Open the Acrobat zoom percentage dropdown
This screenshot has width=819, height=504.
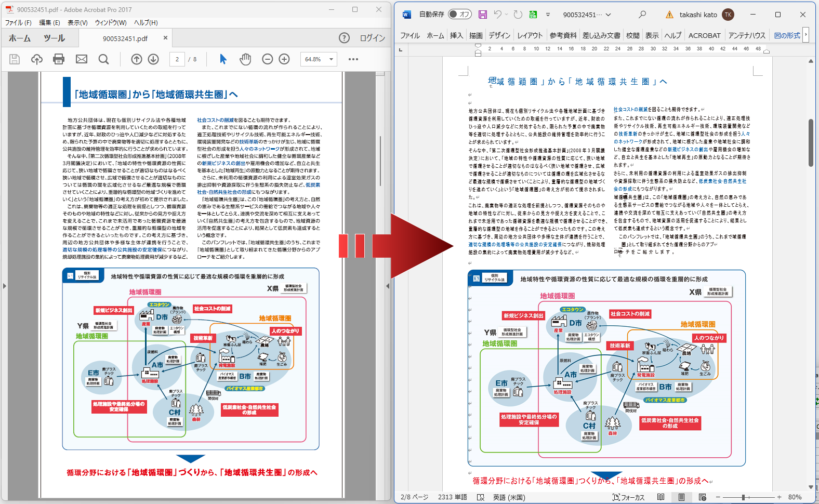pyautogui.click(x=331, y=59)
